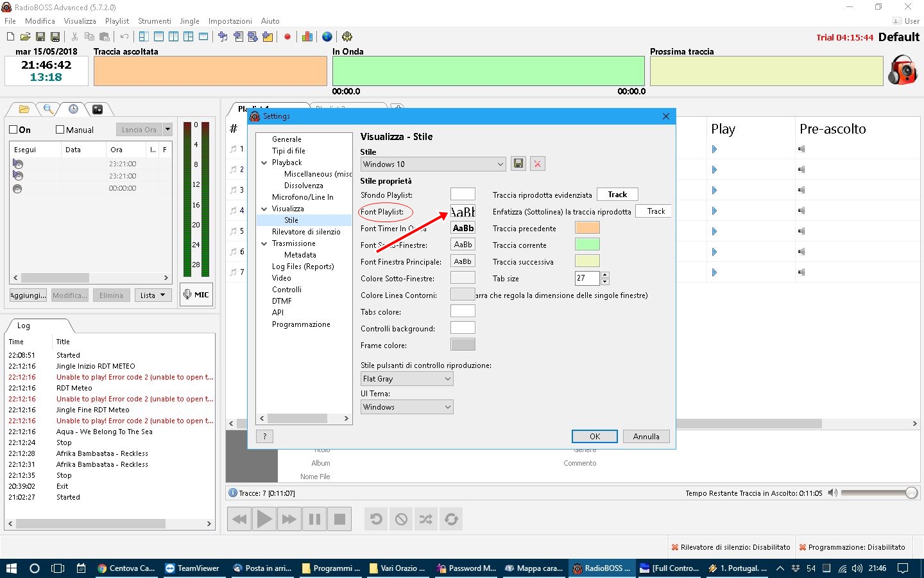Click the speaker mute icon beside volume slider
924x578 pixels.
(x=832, y=493)
